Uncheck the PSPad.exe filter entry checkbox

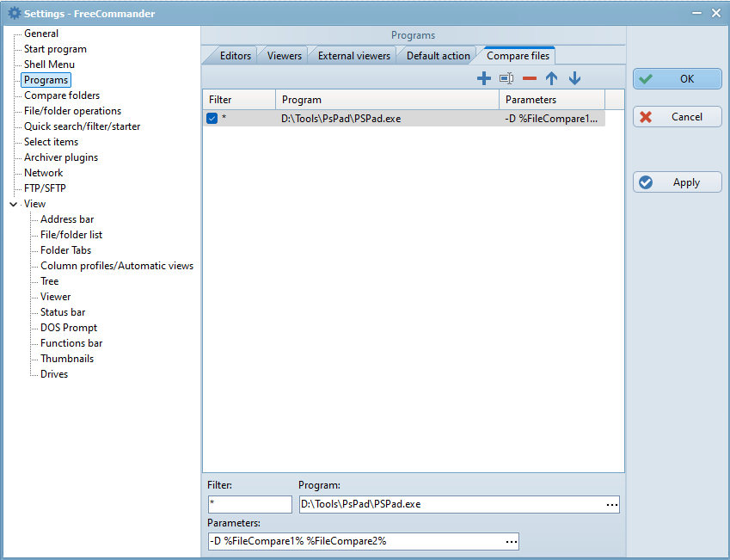(212, 119)
